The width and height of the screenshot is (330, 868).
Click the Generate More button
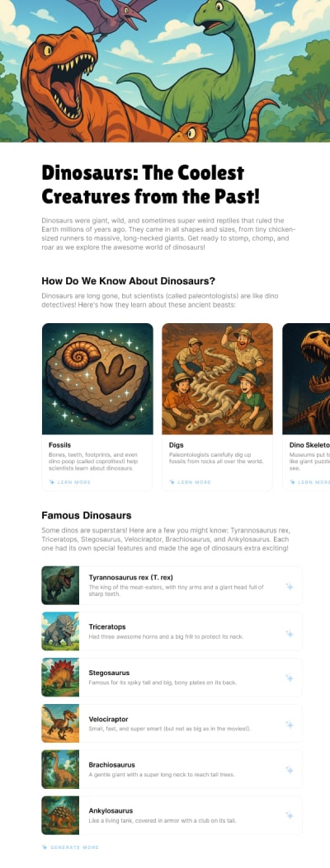(x=70, y=847)
